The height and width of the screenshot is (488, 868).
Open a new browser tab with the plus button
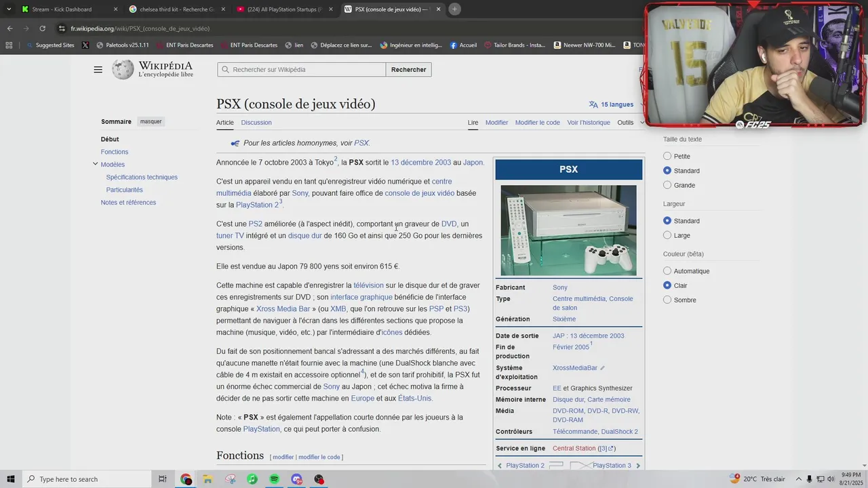click(454, 9)
